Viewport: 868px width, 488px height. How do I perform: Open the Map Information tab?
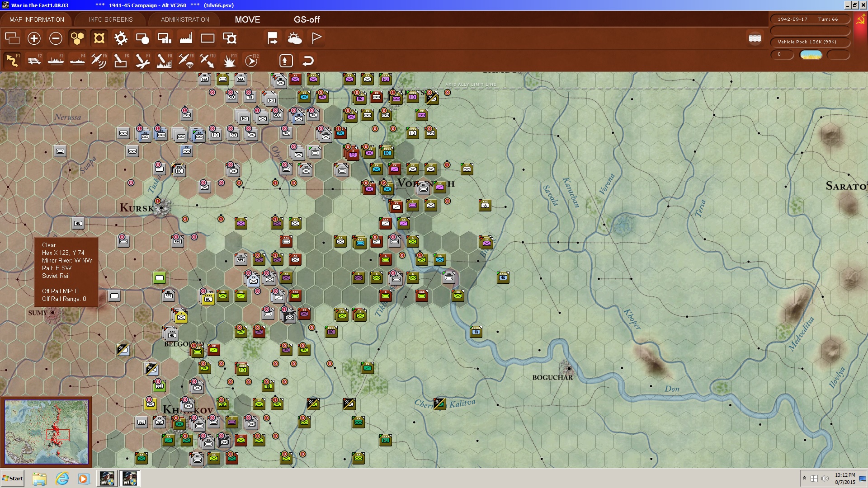(37, 19)
